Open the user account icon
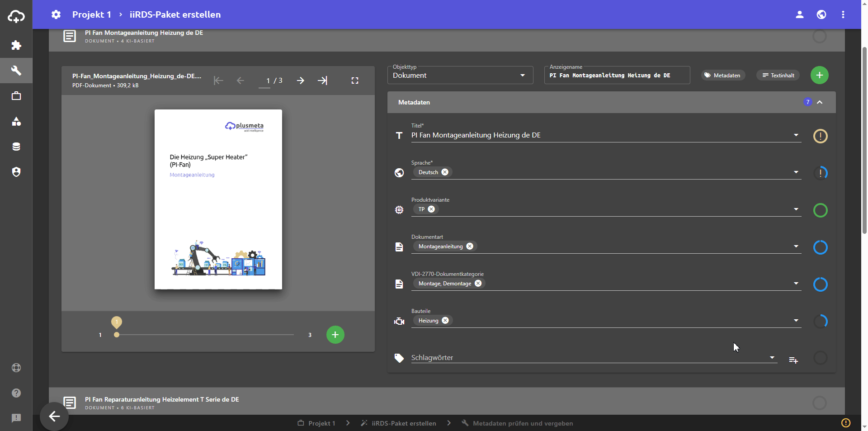Viewport: 868px width, 431px height. pyautogui.click(x=800, y=14)
